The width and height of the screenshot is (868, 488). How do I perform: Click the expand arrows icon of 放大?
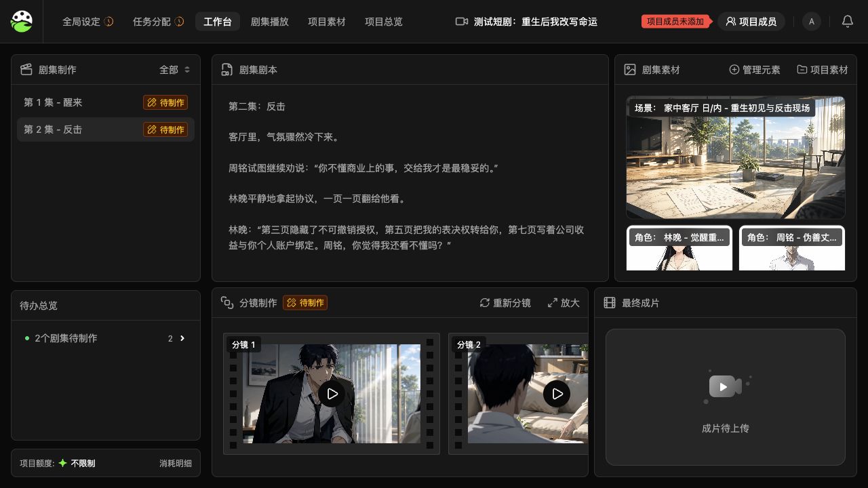[553, 303]
